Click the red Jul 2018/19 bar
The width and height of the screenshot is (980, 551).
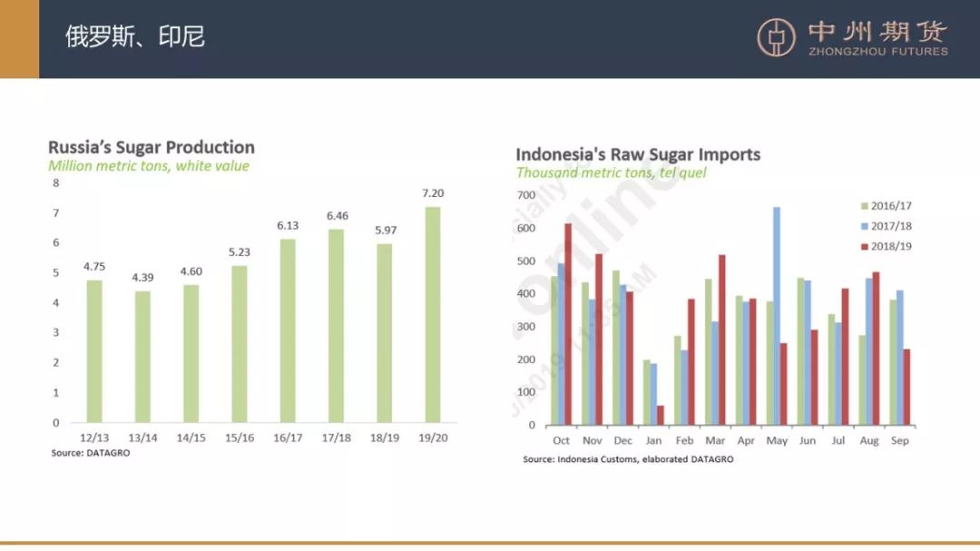coord(845,357)
